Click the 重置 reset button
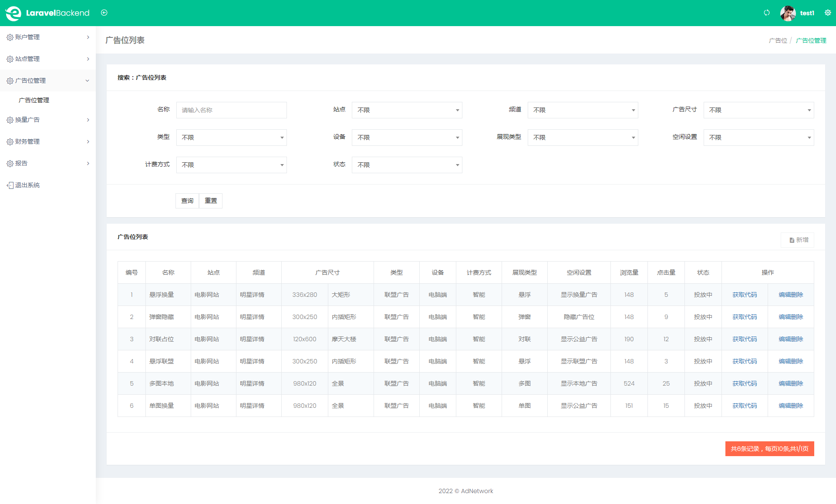The width and height of the screenshot is (836, 504). pyautogui.click(x=211, y=201)
